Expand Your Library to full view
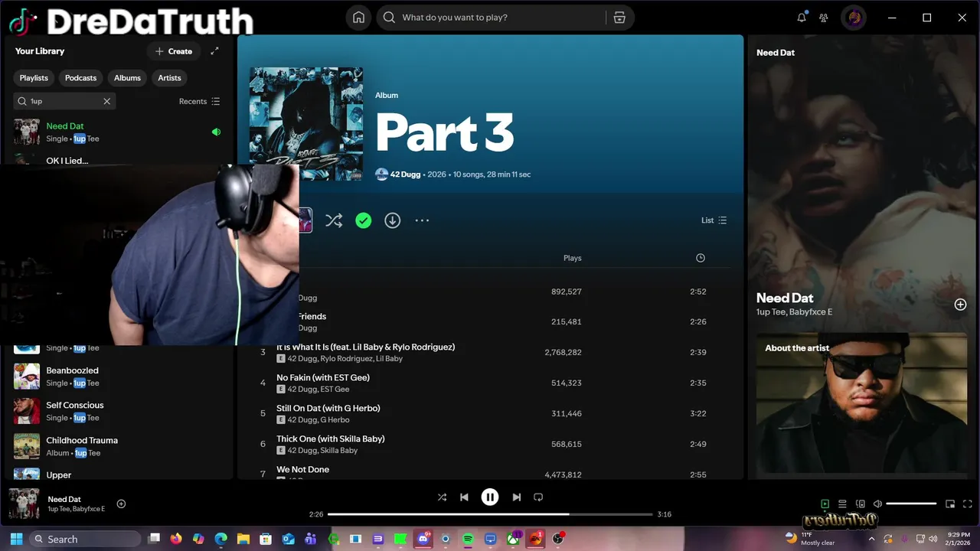980x551 pixels. (214, 51)
